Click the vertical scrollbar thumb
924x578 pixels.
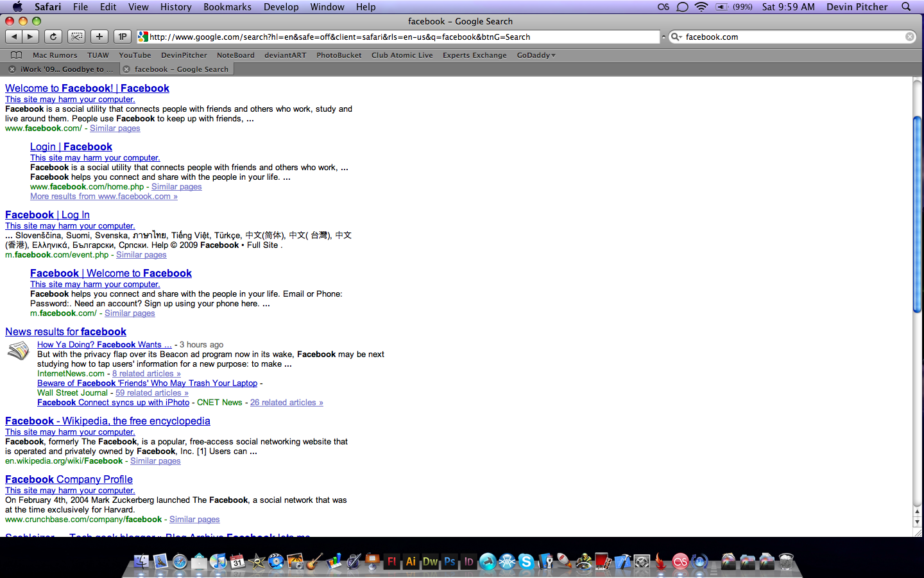(918, 215)
